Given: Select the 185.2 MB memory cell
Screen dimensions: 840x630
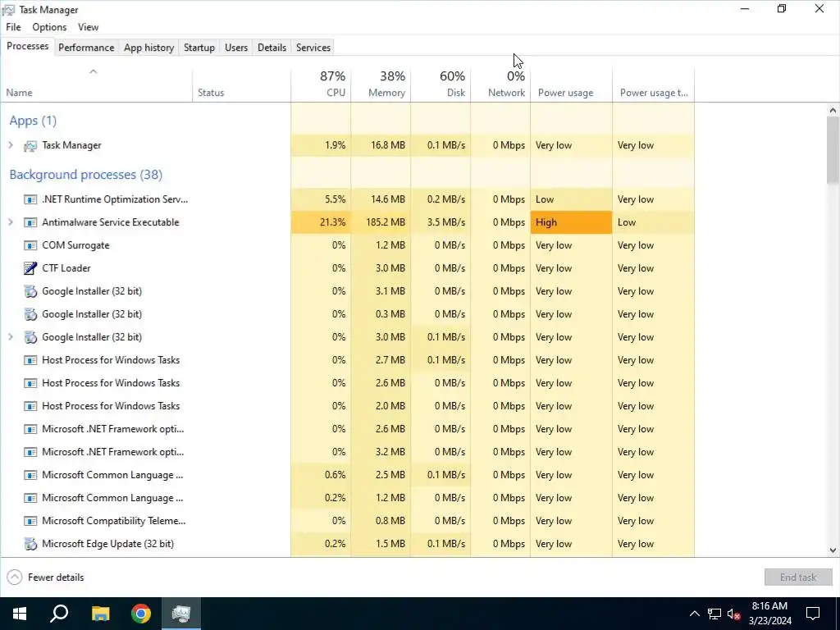Looking at the screenshot, I should tap(381, 222).
